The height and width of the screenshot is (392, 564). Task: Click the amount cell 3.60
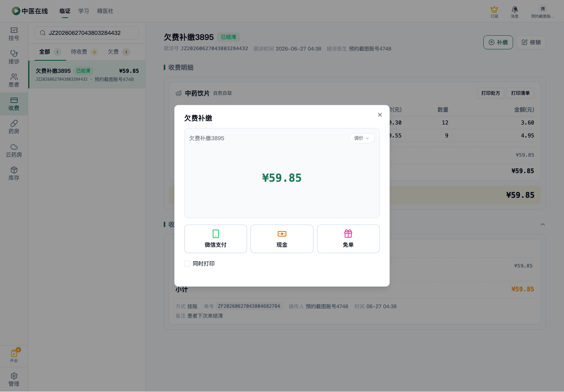coord(527,123)
